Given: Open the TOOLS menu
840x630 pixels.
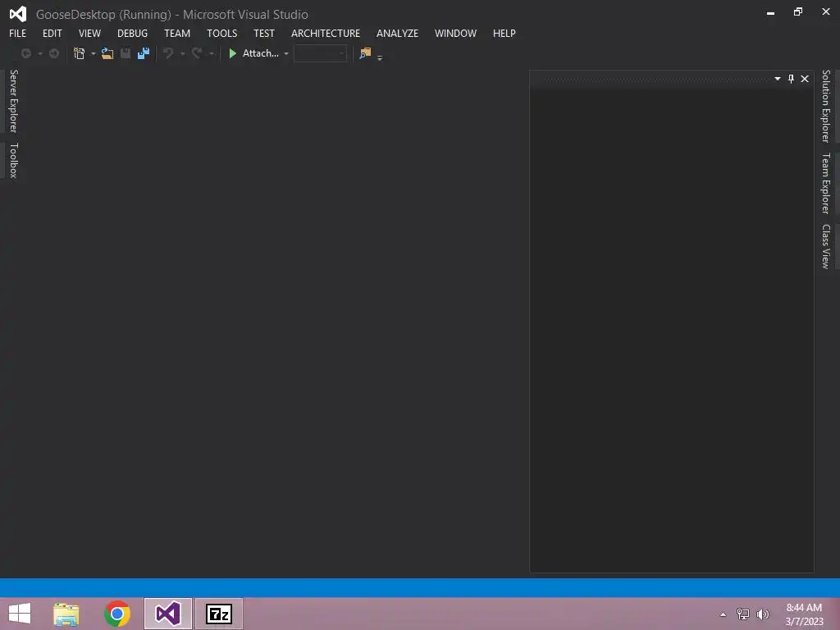Looking at the screenshot, I should tap(221, 33).
